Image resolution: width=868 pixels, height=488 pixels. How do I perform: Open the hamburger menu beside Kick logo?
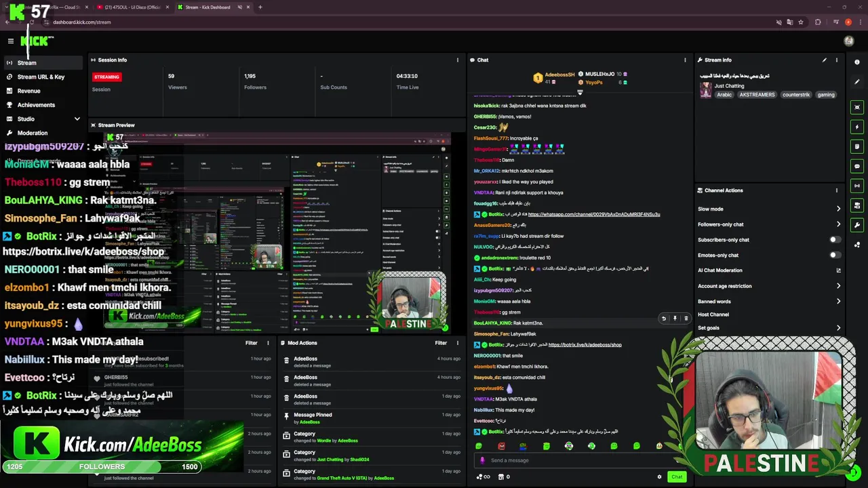11,41
